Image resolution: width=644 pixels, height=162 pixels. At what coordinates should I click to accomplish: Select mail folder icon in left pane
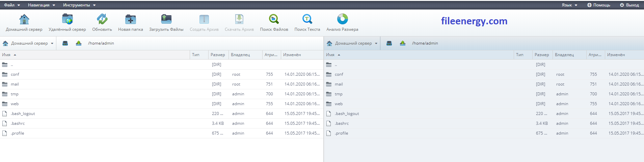tap(5, 84)
